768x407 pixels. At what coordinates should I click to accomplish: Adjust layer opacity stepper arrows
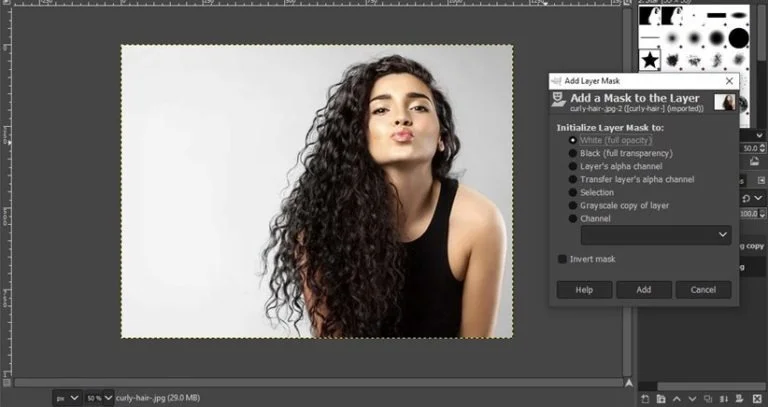tap(762, 214)
